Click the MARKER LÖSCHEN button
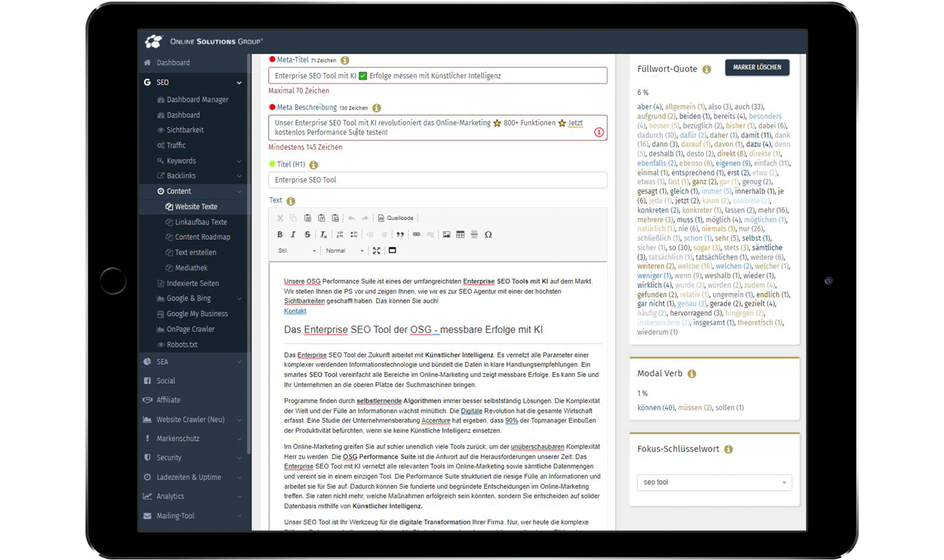 coord(757,67)
